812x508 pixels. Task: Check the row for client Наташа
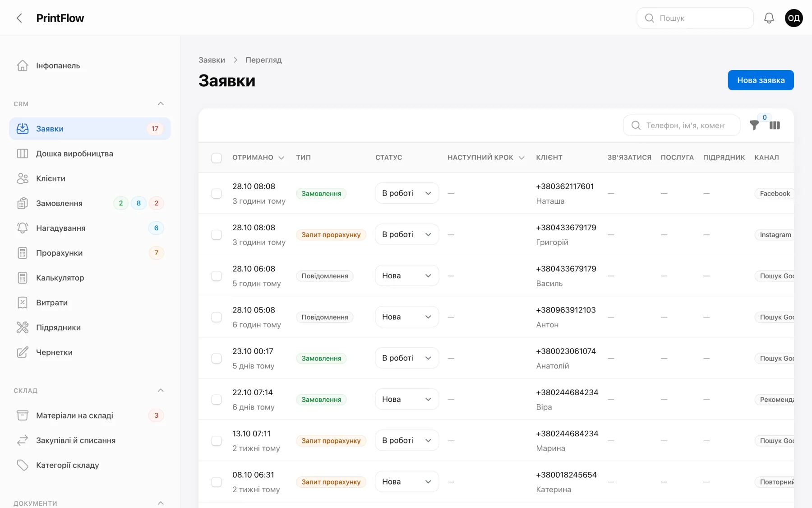[217, 193]
